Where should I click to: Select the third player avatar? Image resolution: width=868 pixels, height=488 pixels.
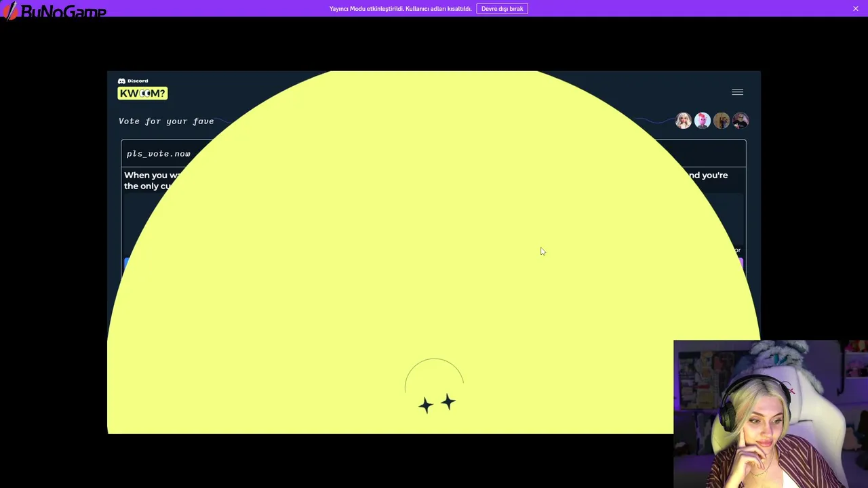(x=722, y=121)
